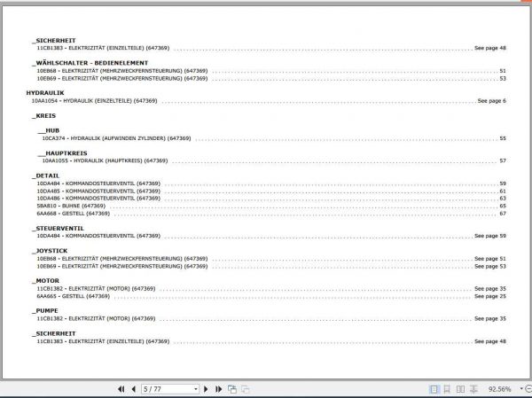Select continuous page view mode

447,389
